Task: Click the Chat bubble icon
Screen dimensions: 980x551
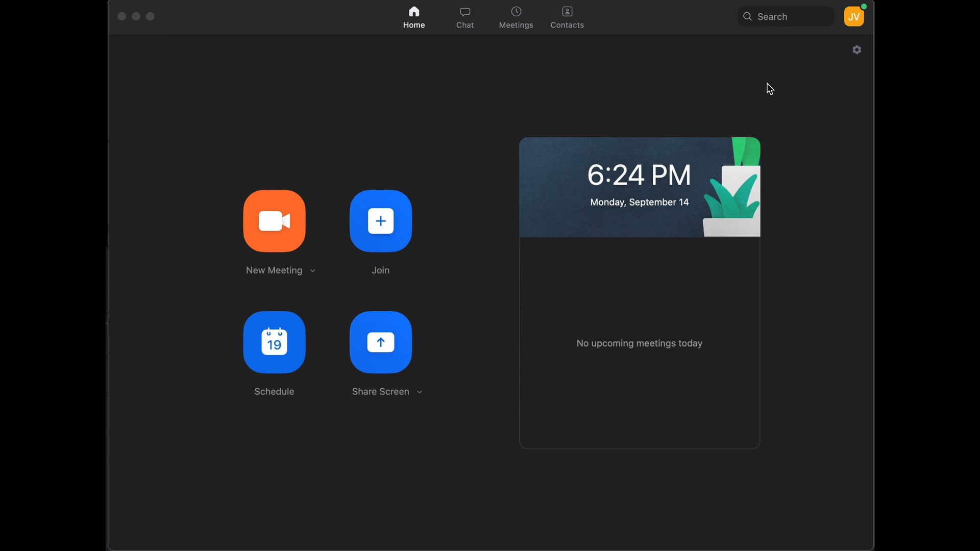Action: (x=465, y=12)
